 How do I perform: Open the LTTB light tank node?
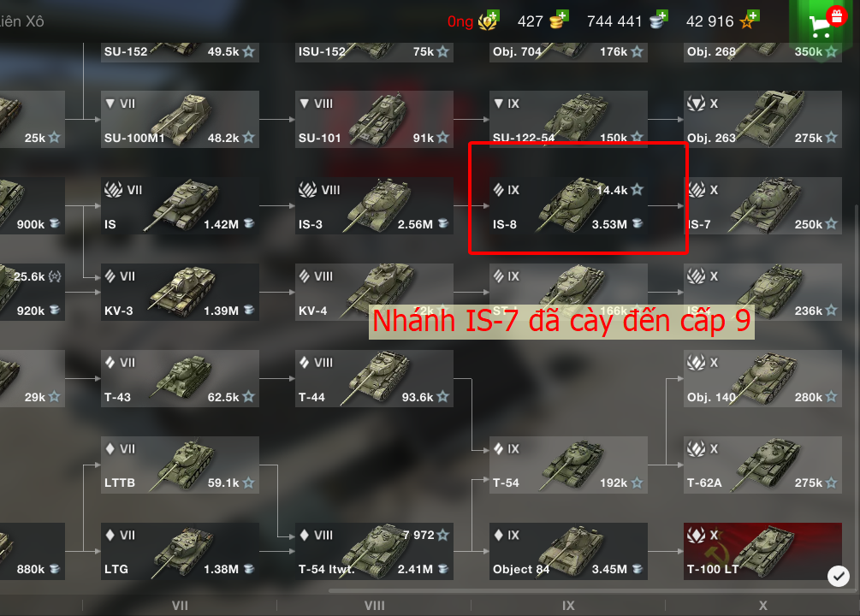click(180, 465)
